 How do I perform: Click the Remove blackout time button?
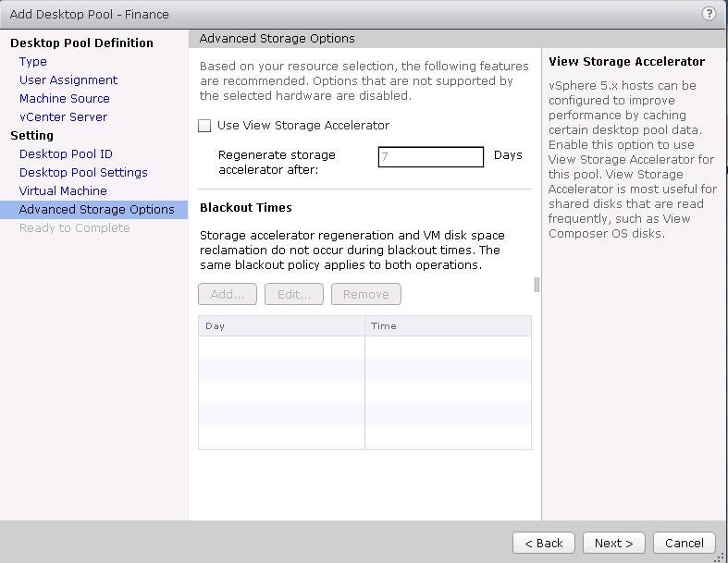[365, 294]
